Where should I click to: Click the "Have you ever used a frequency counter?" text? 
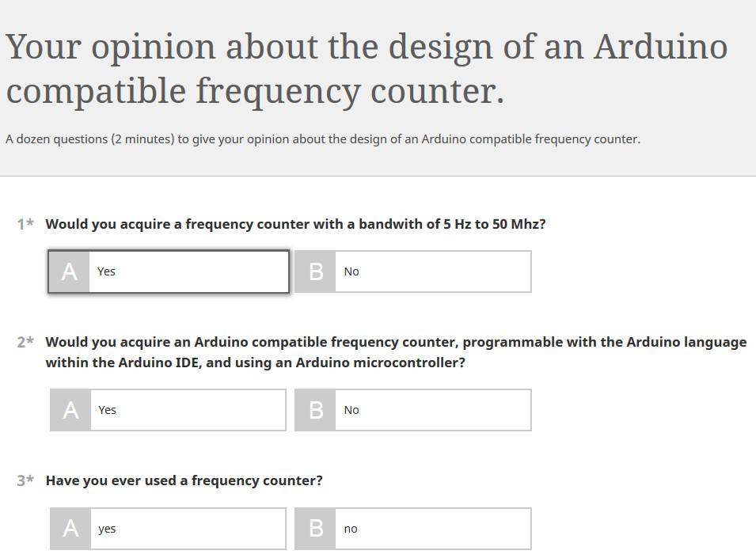[x=184, y=480]
